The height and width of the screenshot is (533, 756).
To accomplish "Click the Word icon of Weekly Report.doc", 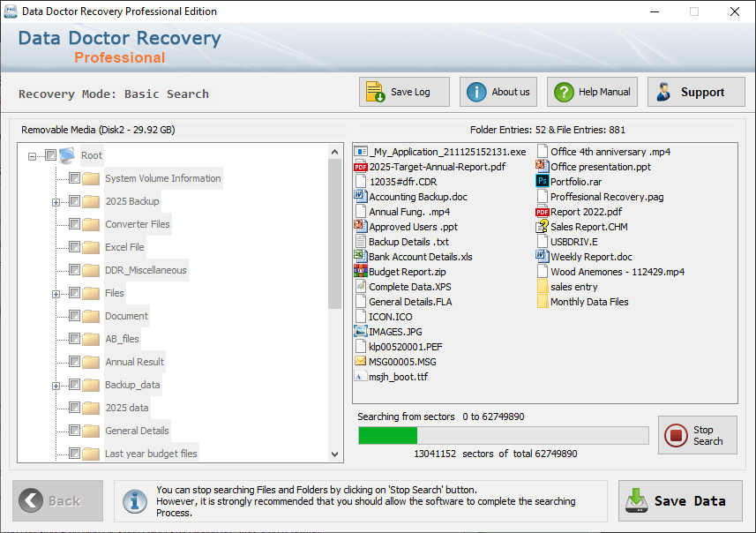I will (x=542, y=257).
